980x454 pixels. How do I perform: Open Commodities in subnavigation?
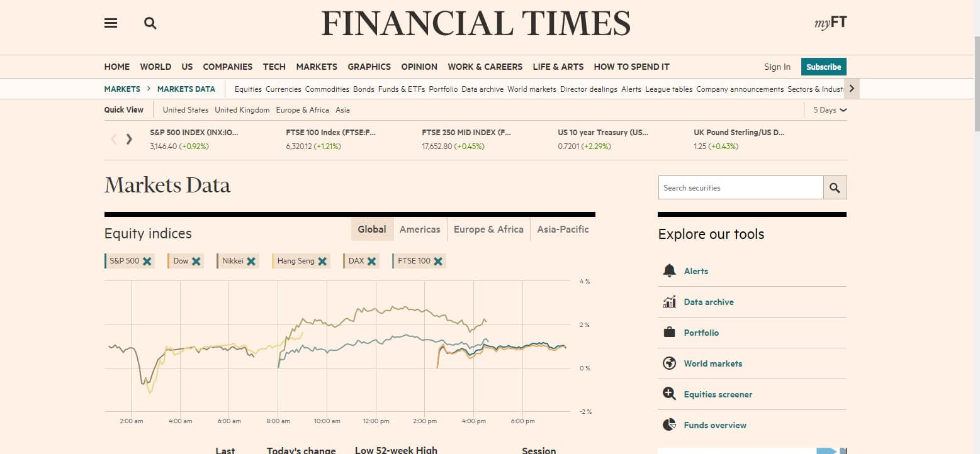click(327, 89)
